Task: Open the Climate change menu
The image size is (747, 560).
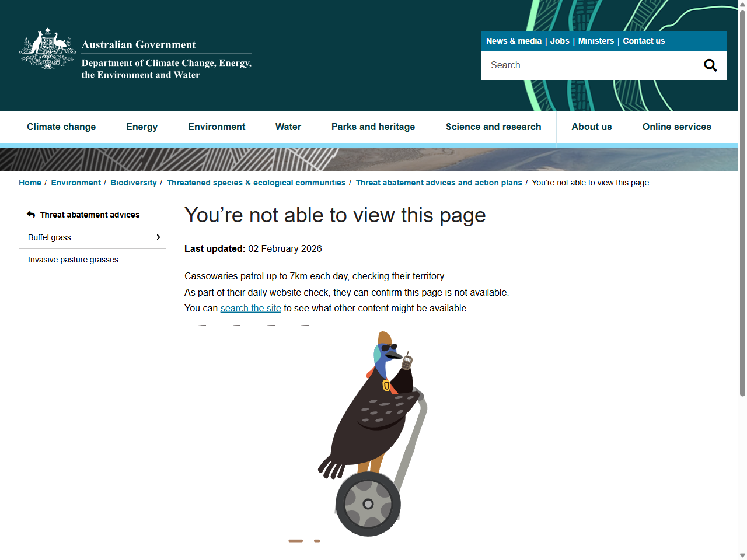Action: click(61, 127)
